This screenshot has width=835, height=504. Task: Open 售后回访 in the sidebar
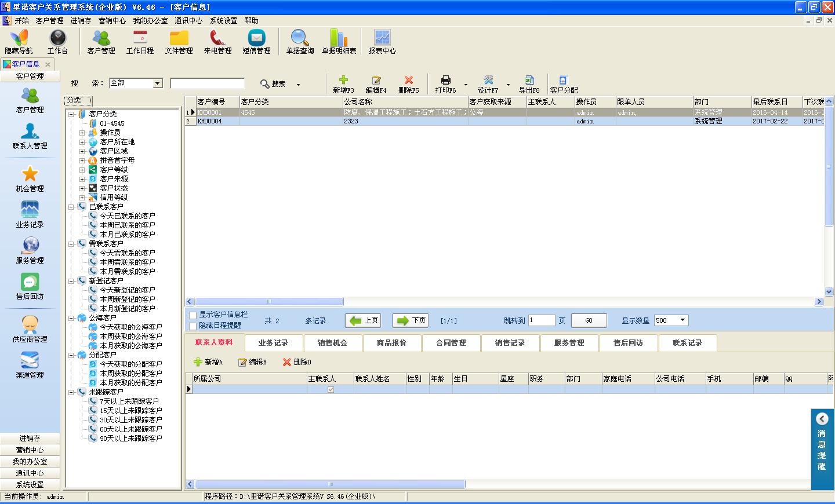tap(30, 287)
